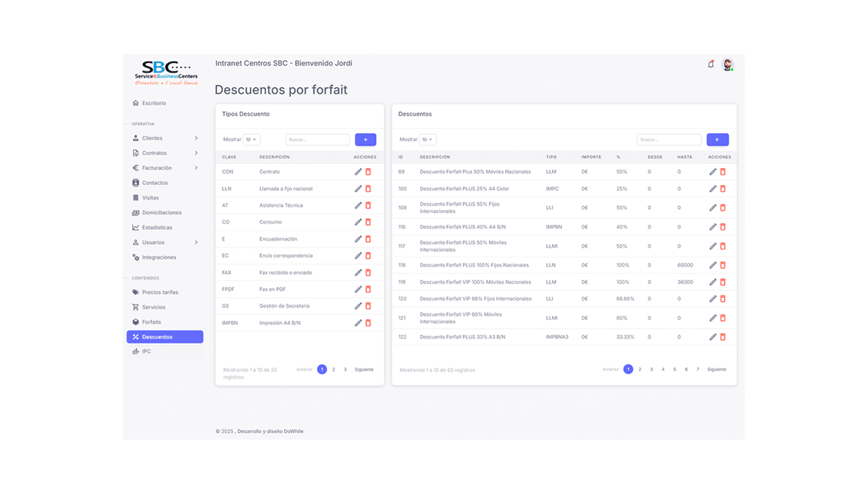
Task: Delete discount 122 using the trash icon
Action: pos(723,336)
